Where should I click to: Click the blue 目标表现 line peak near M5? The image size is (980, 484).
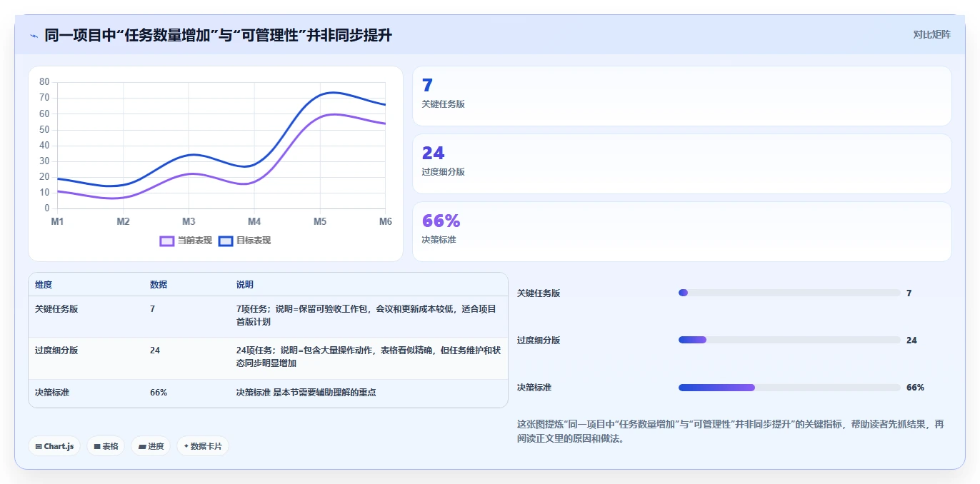[x=332, y=92]
